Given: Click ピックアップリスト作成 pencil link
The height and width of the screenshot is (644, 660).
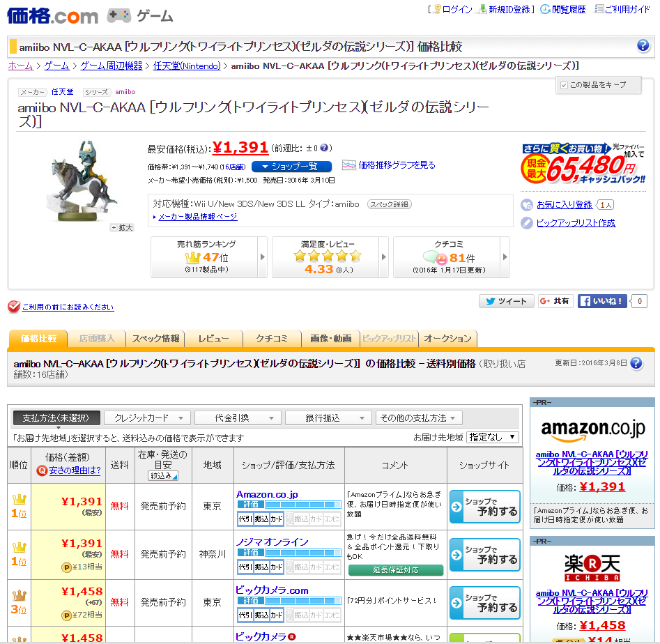Looking at the screenshot, I should click(576, 223).
